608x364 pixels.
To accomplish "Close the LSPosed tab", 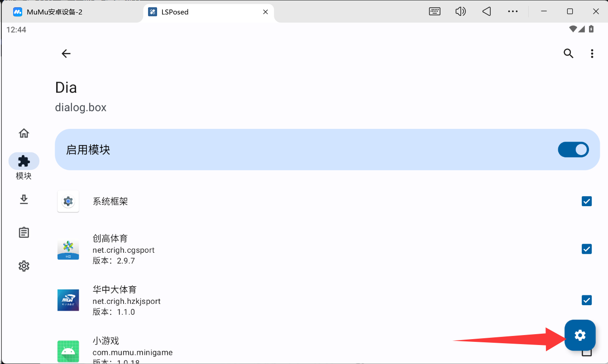I will (266, 12).
